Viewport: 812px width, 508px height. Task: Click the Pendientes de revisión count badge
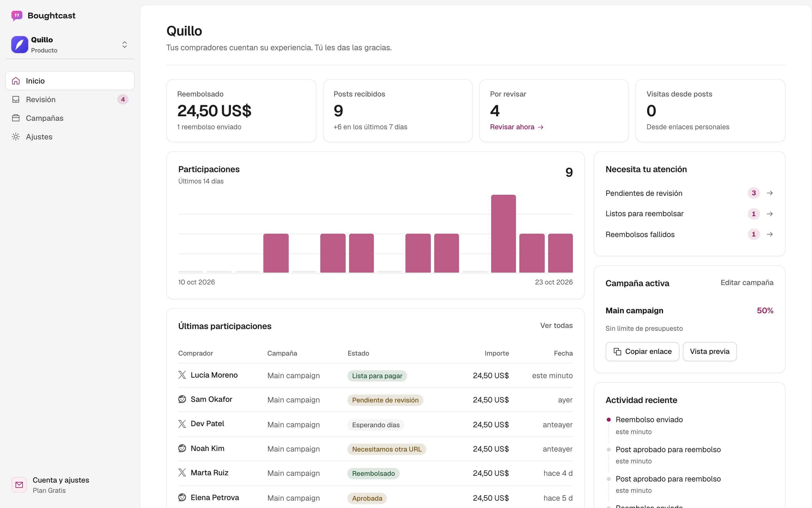(x=754, y=193)
